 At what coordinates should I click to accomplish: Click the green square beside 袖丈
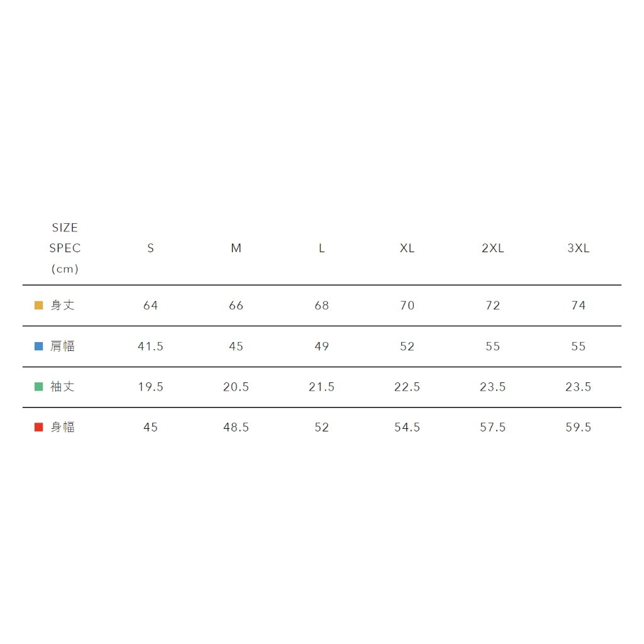click(38, 387)
